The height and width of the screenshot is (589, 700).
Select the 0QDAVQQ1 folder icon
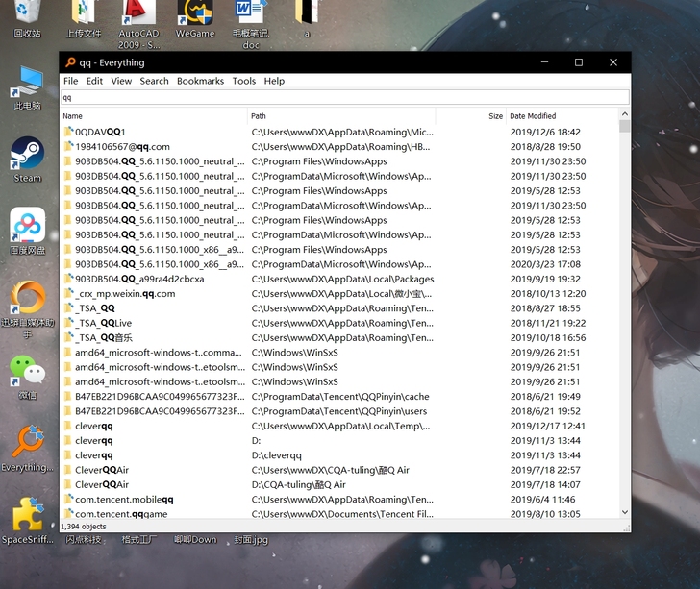click(x=68, y=132)
